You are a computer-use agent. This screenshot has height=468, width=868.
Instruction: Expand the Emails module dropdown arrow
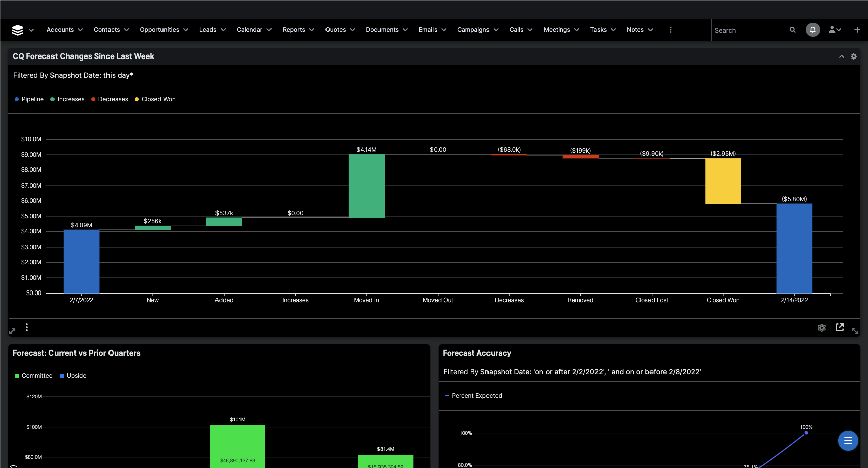(x=444, y=30)
